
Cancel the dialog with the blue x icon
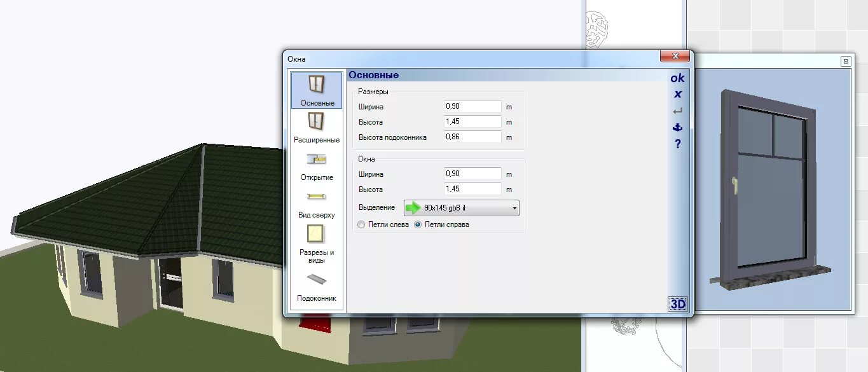click(678, 94)
